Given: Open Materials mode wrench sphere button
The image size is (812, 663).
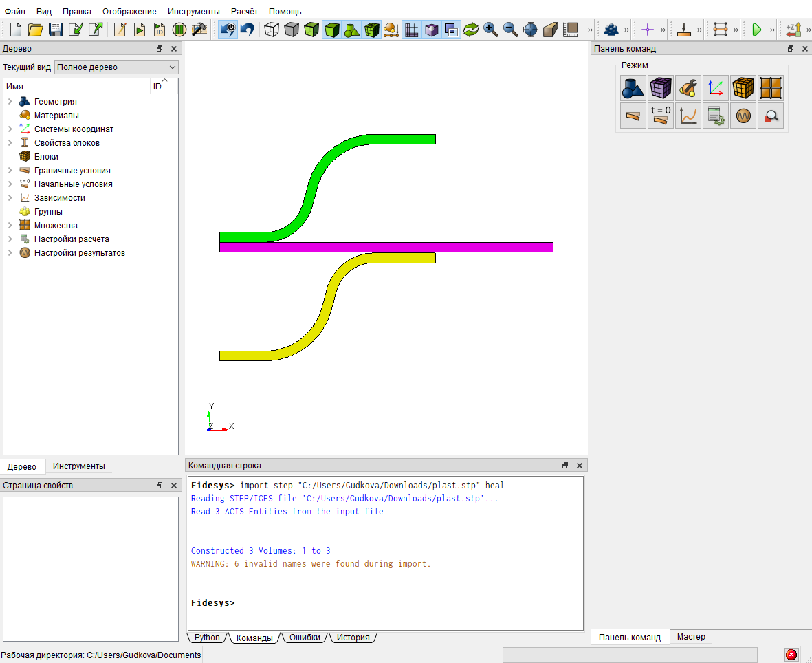Looking at the screenshot, I should click(x=688, y=88).
